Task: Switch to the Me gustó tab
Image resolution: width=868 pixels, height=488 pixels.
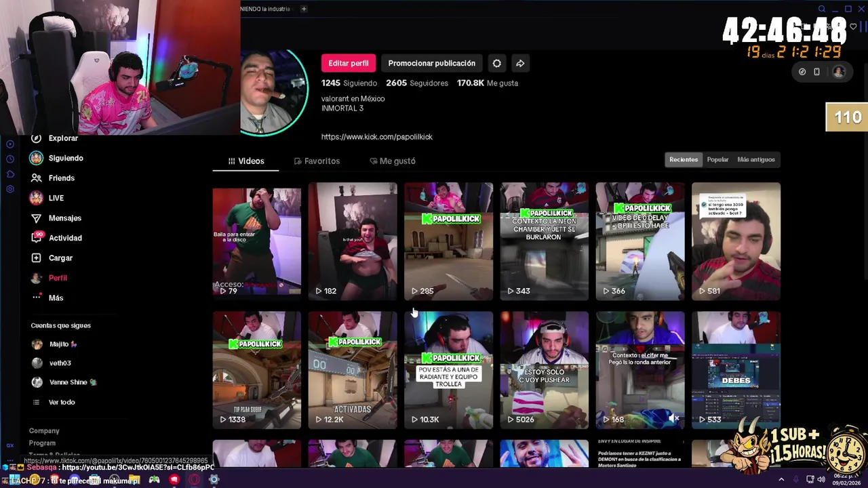Action: click(393, 161)
